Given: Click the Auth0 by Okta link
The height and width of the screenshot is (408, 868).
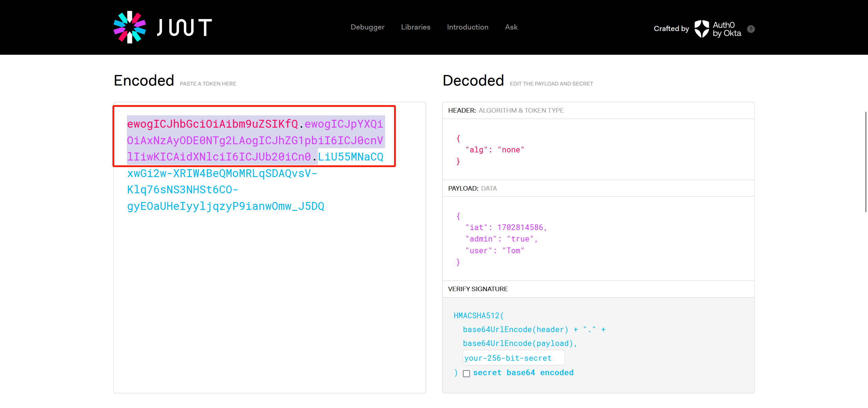Looking at the screenshot, I should (727, 29).
